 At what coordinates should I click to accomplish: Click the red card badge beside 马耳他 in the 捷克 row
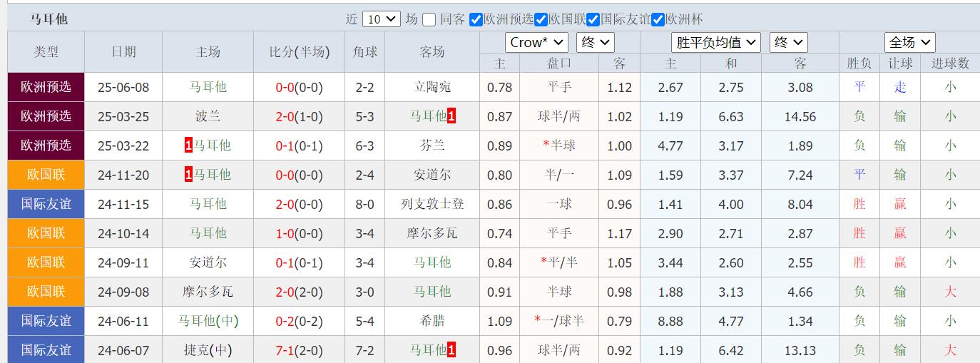451,350
